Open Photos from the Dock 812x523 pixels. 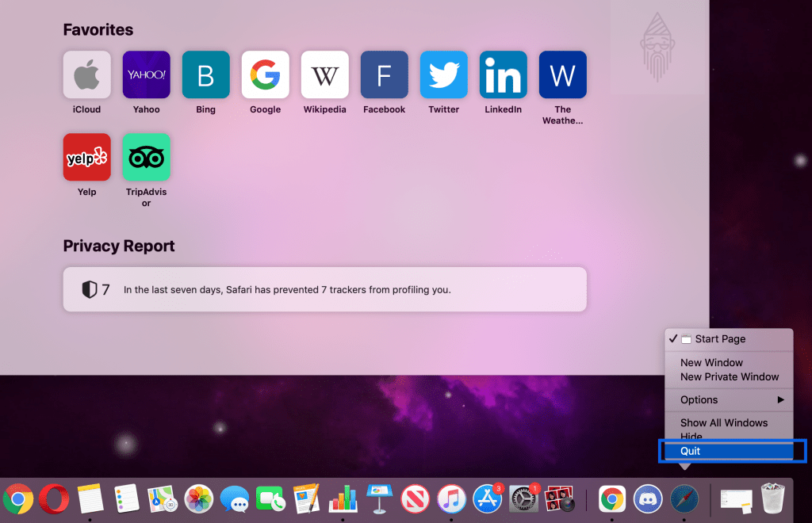(199, 499)
